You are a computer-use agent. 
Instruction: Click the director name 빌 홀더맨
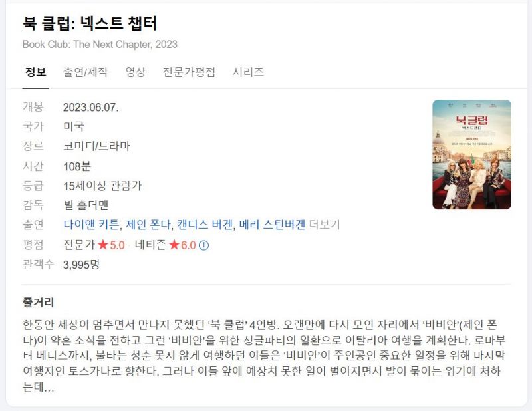86,205
